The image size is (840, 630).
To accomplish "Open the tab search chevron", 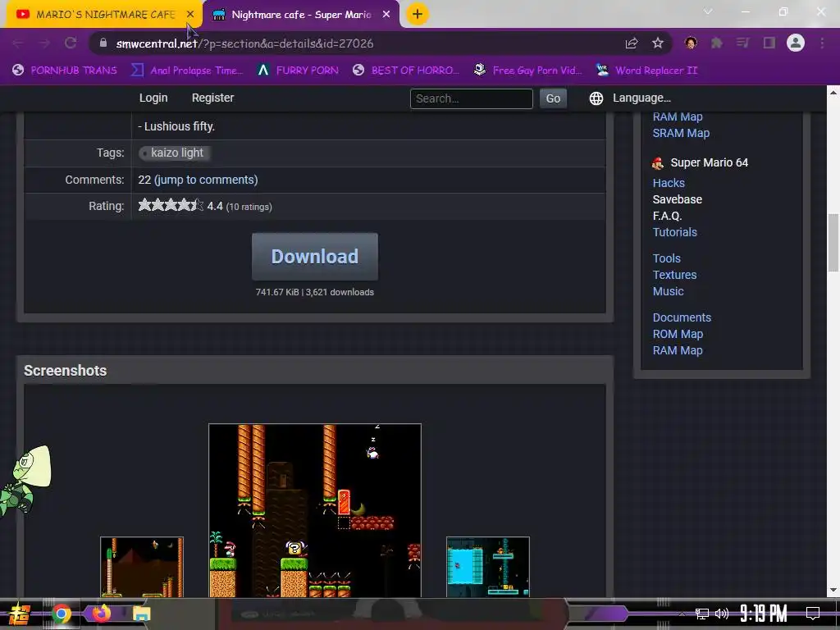I will coord(708,11).
